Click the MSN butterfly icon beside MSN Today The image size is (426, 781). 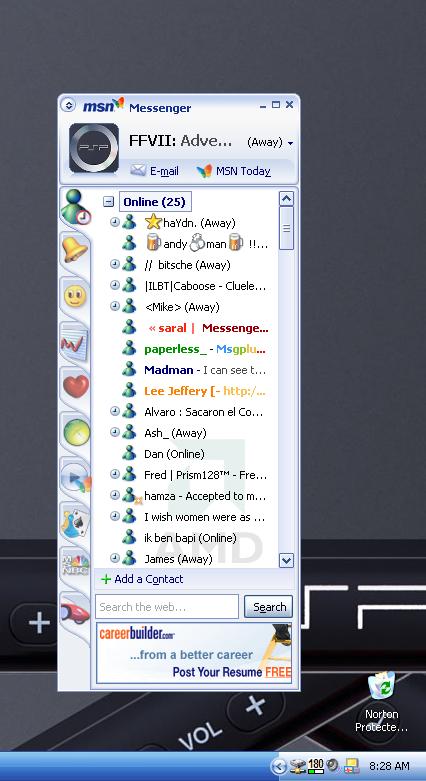click(x=204, y=171)
